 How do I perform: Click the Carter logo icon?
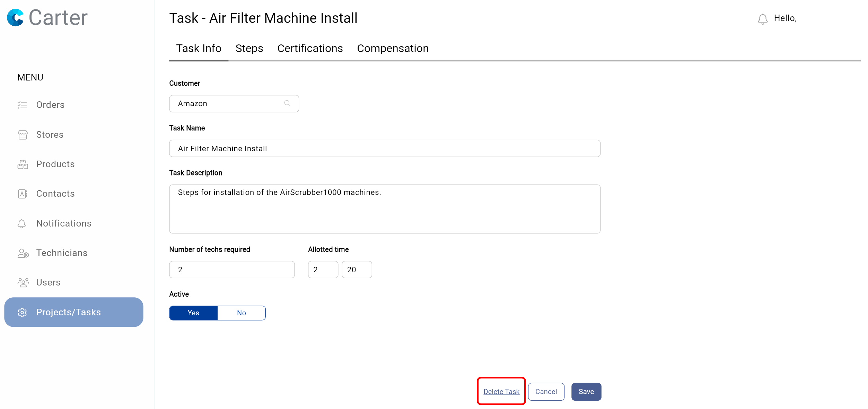click(16, 18)
